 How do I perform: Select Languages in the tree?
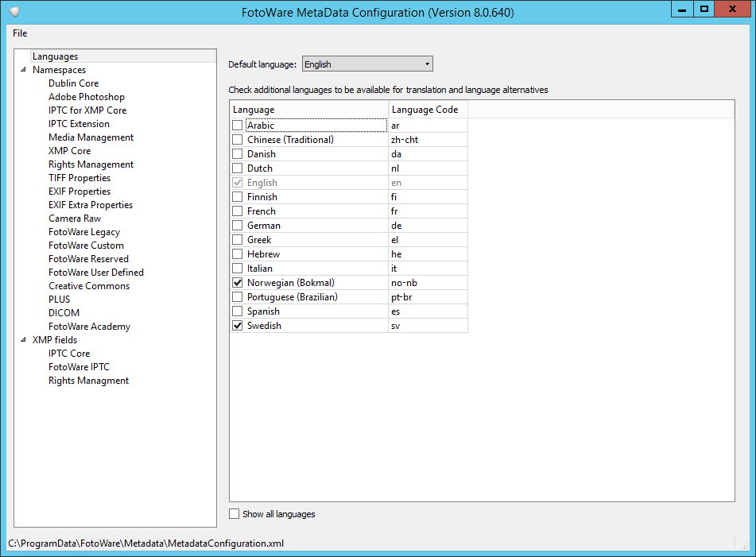[55, 56]
